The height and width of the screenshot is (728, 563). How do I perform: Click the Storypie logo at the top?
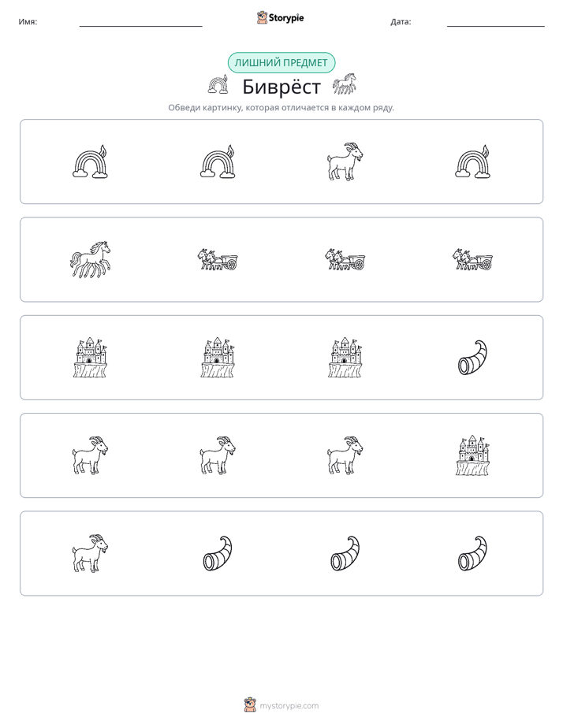click(280, 18)
